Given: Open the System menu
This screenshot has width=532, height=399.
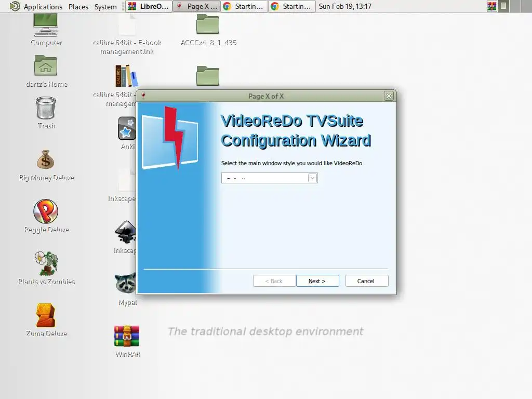Looking at the screenshot, I should [x=105, y=6].
